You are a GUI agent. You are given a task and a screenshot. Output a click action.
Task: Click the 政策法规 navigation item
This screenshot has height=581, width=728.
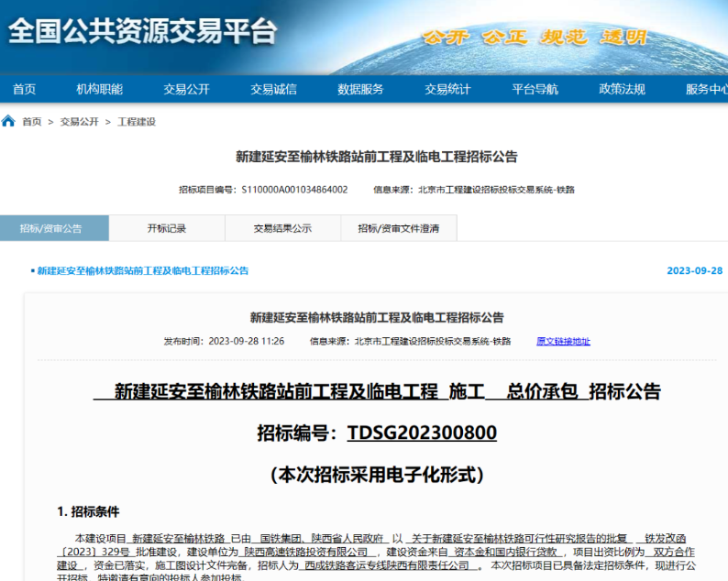(622, 89)
